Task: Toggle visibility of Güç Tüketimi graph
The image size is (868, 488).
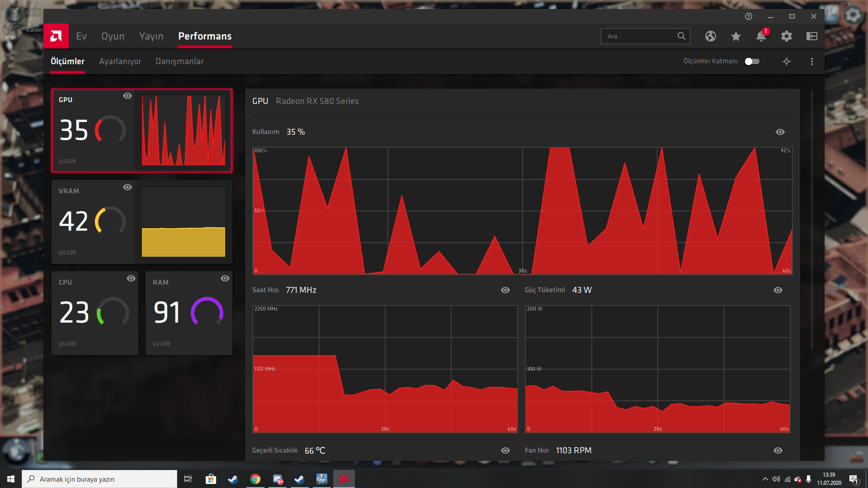Action: (778, 290)
